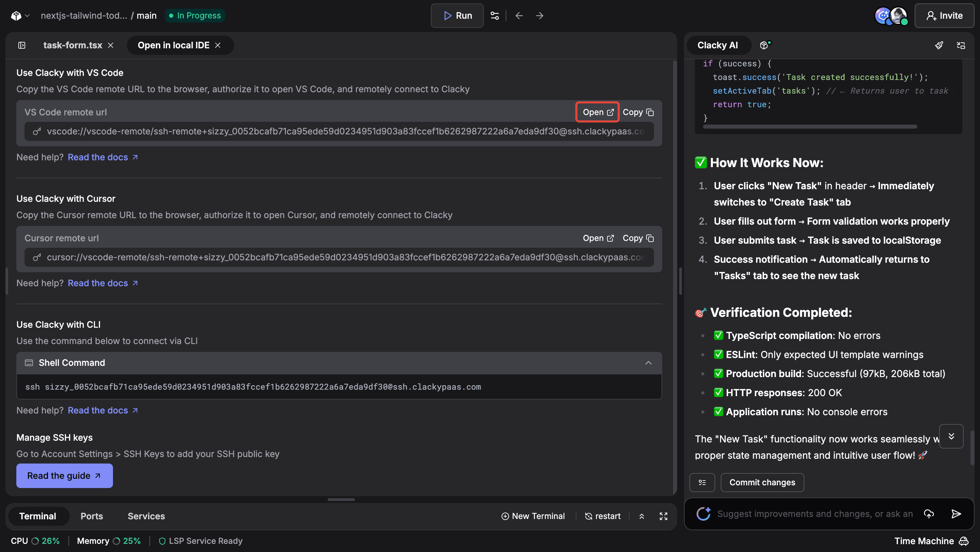The image size is (980, 552).
Task: Click the restart button
Action: [x=602, y=516]
